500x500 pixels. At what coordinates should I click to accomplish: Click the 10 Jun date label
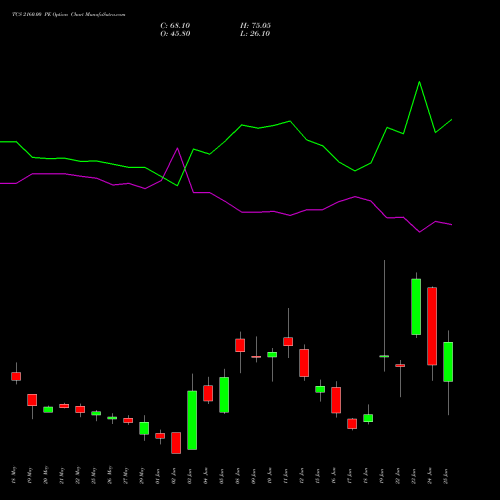pos(270,476)
